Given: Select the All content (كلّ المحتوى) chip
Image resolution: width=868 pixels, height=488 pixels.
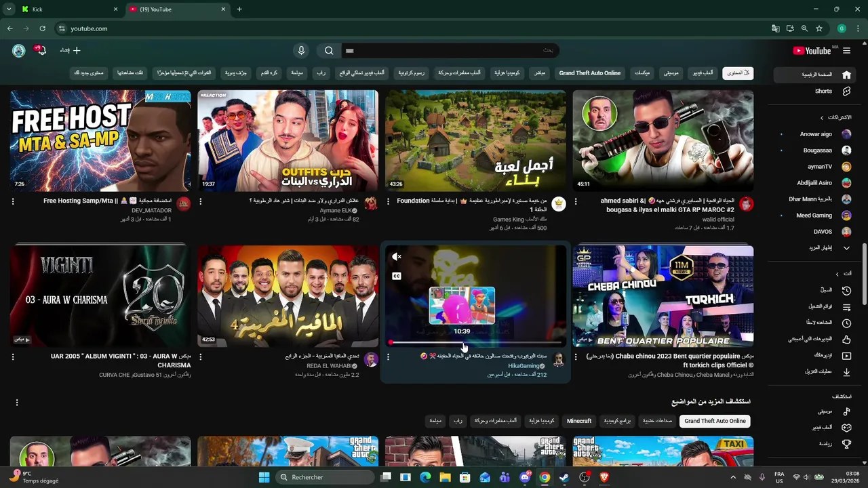Looking at the screenshot, I should 738,73.
